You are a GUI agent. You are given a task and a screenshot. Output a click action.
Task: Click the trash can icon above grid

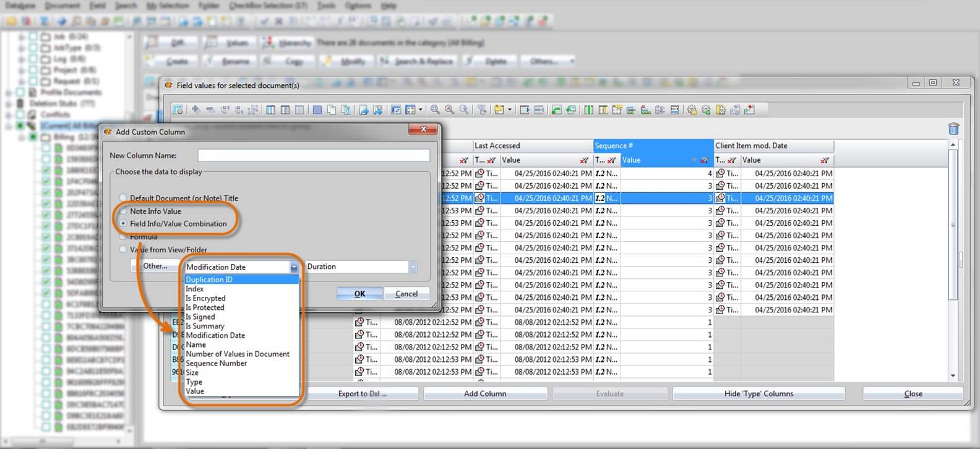click(x=953, y=129)
